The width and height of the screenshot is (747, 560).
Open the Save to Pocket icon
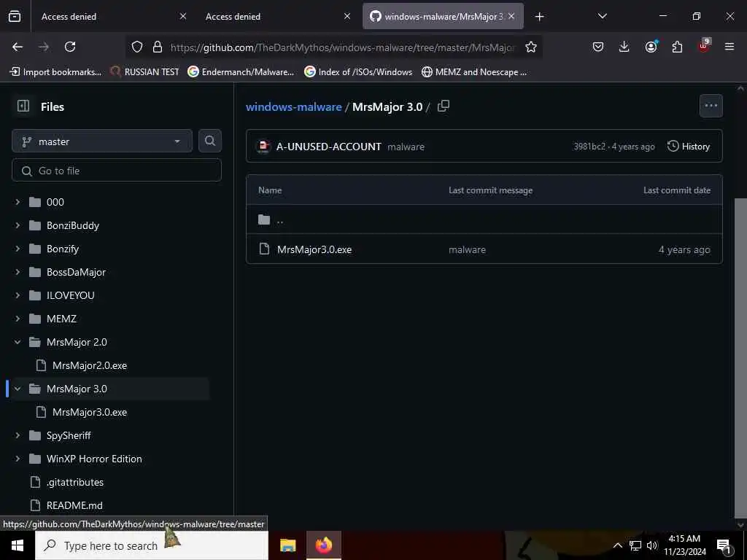tap(598, 47)
